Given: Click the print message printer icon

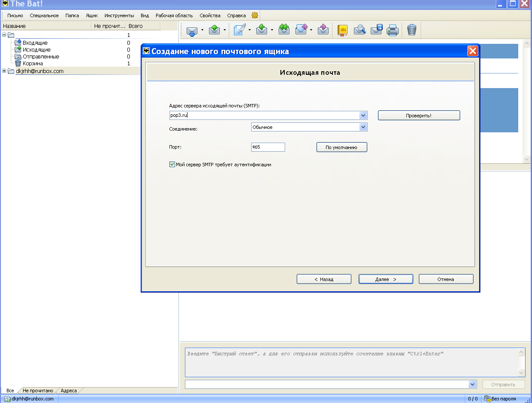Looking at the screenshot, I should tap(393, 30).
